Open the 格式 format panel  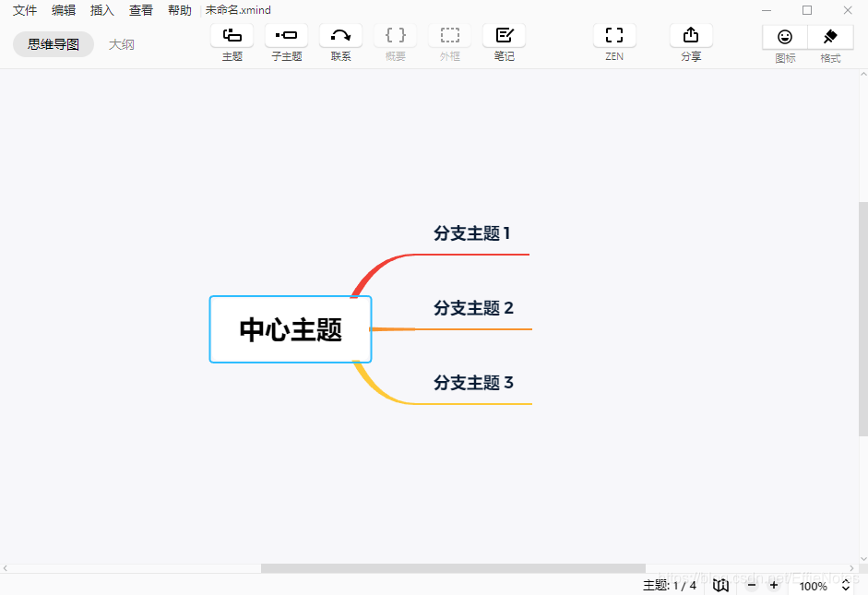tap(830, 37)
